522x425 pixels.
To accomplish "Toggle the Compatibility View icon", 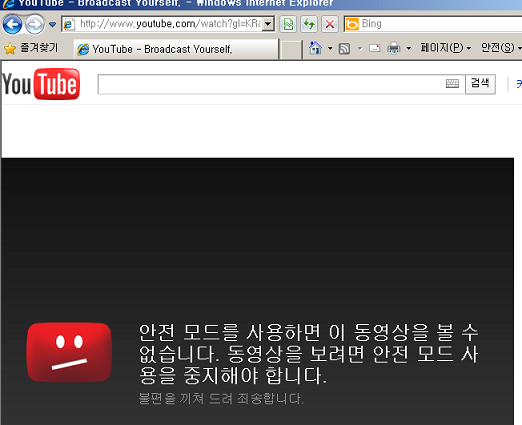I will 288,24.
